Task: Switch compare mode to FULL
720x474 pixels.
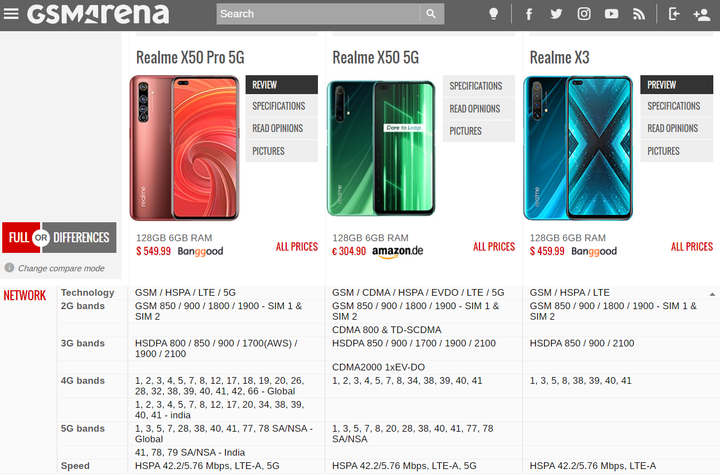Action: pos(18,237)
